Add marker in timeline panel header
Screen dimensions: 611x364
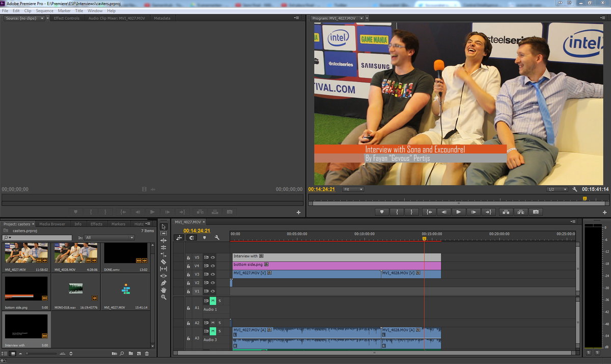pyautogui.click(x=204, y=238)
